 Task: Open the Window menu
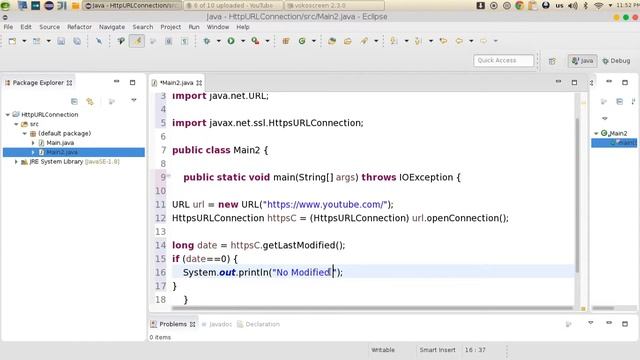(218, 27)
